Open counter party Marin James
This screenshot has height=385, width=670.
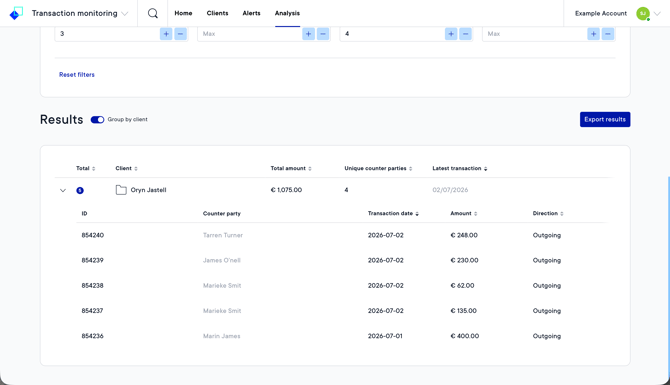[x=221, y=336]
